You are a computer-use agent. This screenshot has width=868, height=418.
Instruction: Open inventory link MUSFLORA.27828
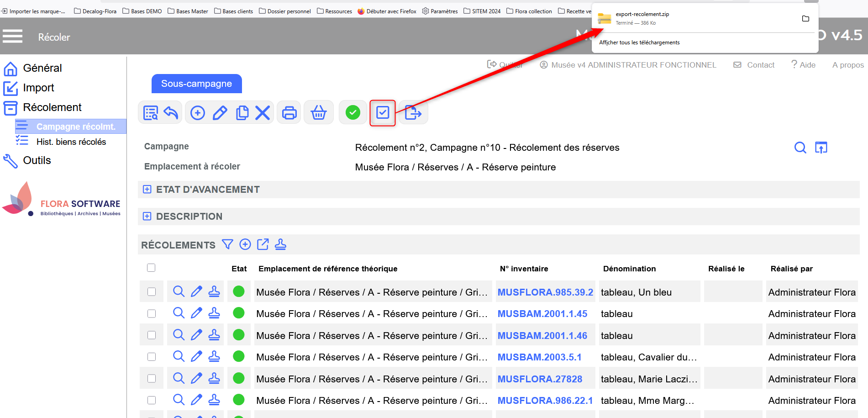[x=540, y=379]
